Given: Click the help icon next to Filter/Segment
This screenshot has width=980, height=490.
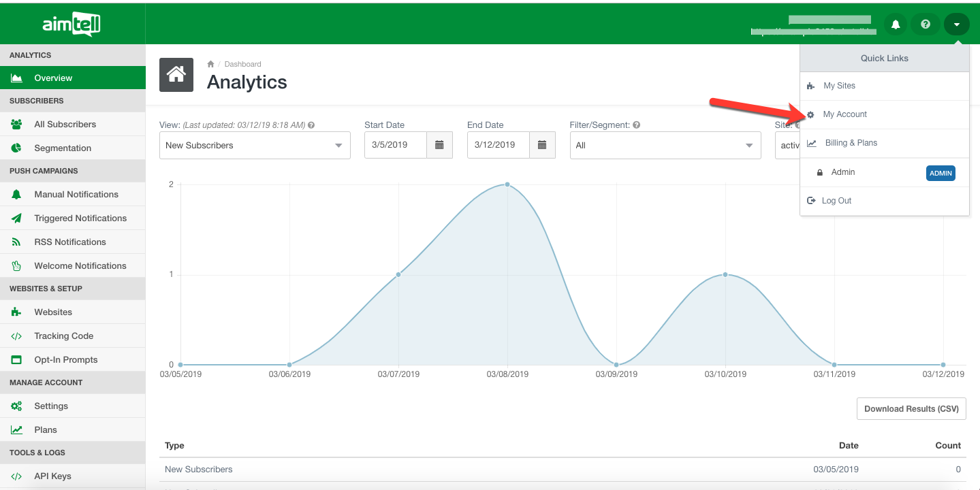Looking at the screenshot, I should pyautogui.click(x=636, y=125).
